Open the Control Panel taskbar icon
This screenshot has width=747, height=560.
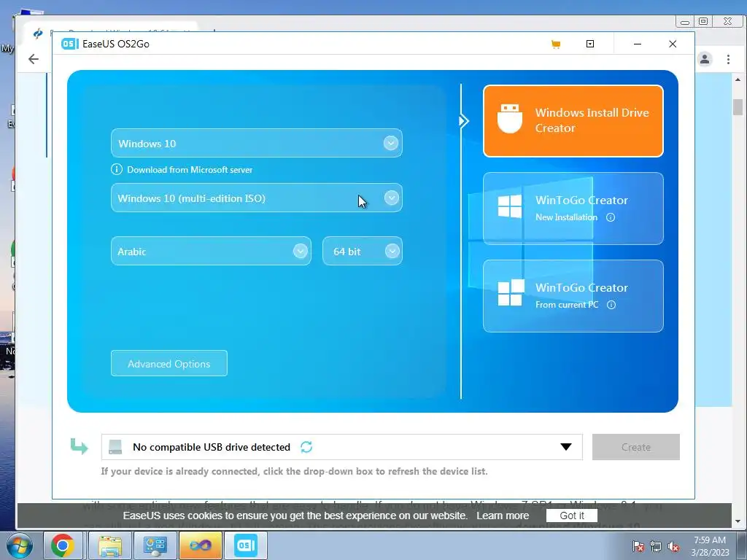(155, 545)
